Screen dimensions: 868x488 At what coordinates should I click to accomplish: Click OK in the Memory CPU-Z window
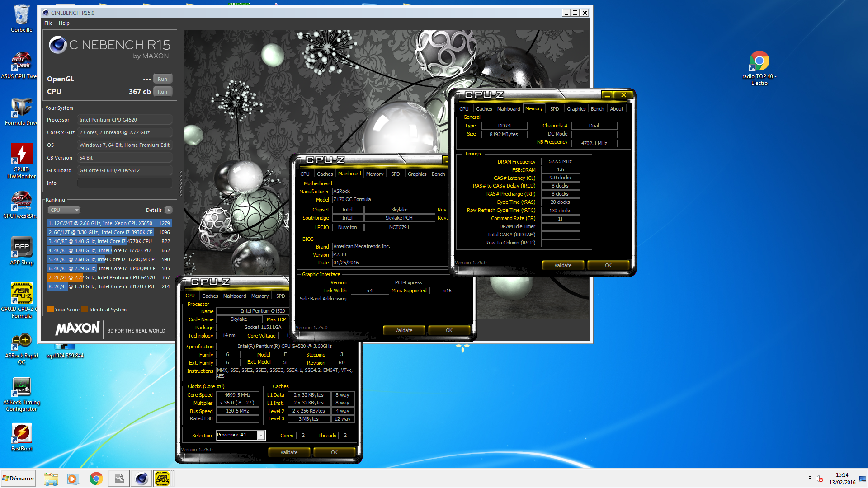pyautogui.click(x=608, y=265)
